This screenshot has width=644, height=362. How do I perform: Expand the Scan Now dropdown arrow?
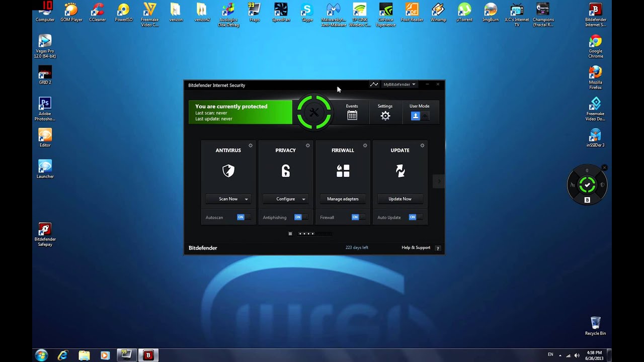pos(246,199)
